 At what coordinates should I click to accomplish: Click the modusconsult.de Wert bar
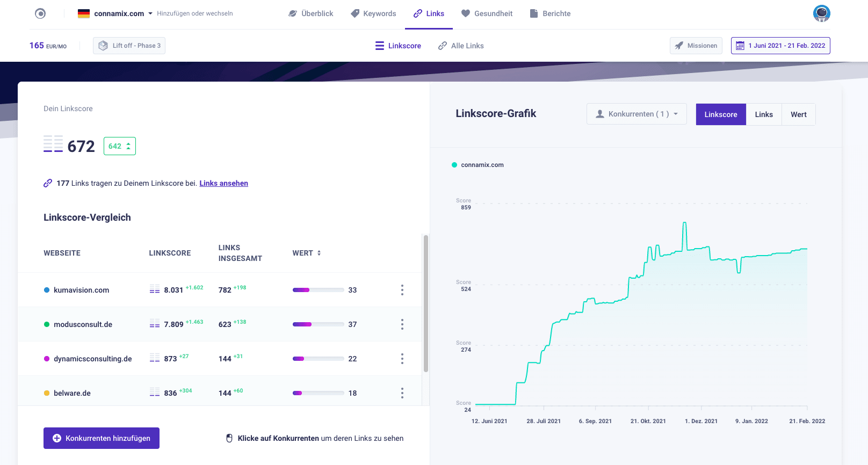coord(319,324)
